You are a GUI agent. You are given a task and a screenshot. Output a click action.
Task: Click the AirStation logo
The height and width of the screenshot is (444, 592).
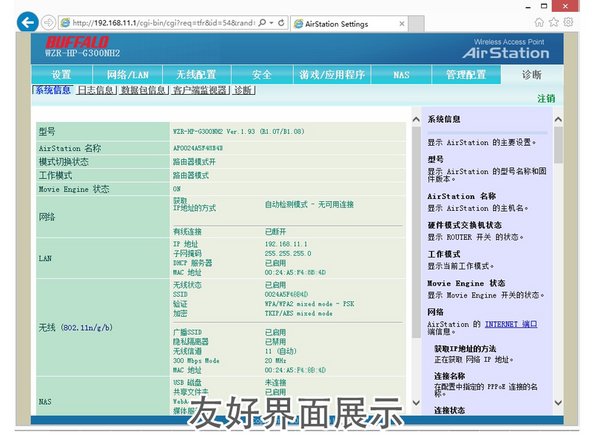[506, 53]
